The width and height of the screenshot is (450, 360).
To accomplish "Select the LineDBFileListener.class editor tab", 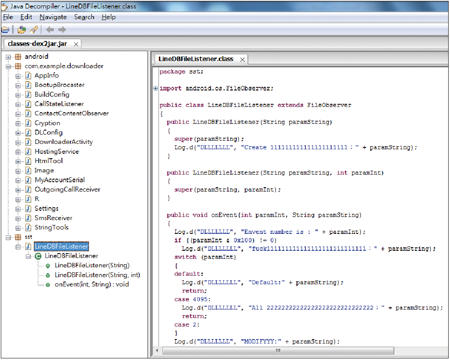I will pos(196,59).
